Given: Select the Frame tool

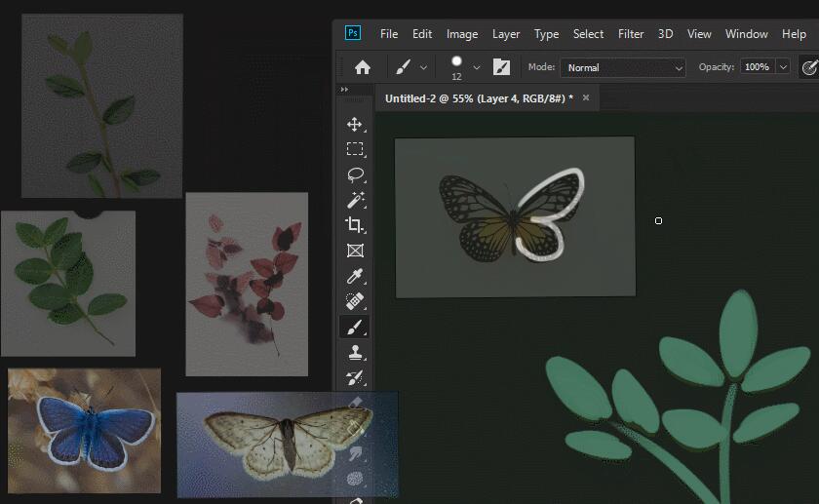Looking at the screenshot, I should click(355, 251).
